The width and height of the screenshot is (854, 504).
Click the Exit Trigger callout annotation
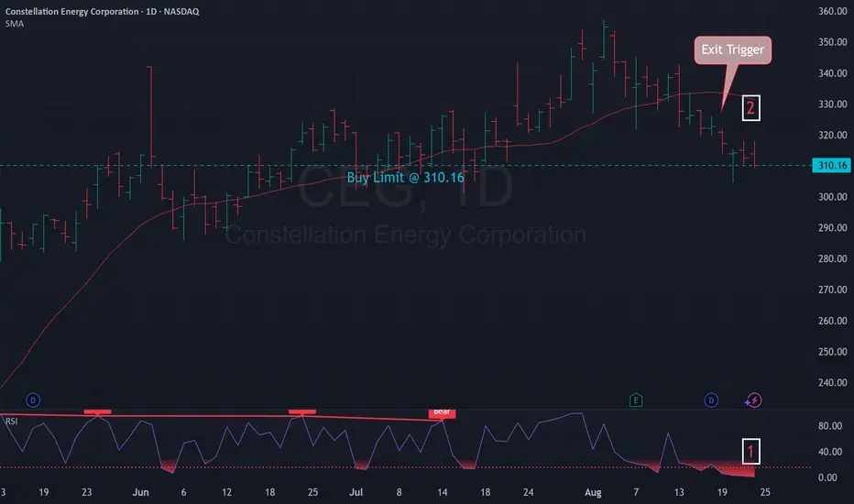tap(732, 50)
